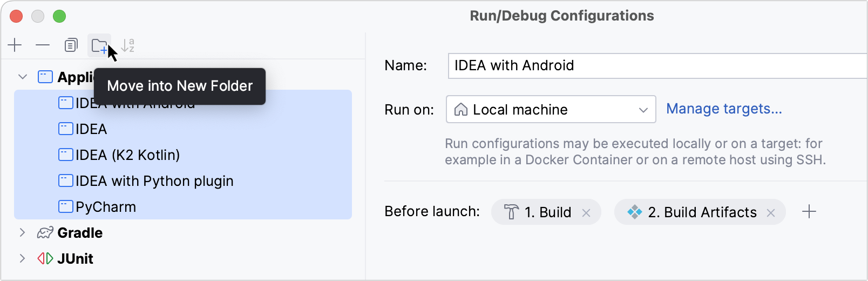
Task: Sort configurations alphabetically
Action: (128, 45)
